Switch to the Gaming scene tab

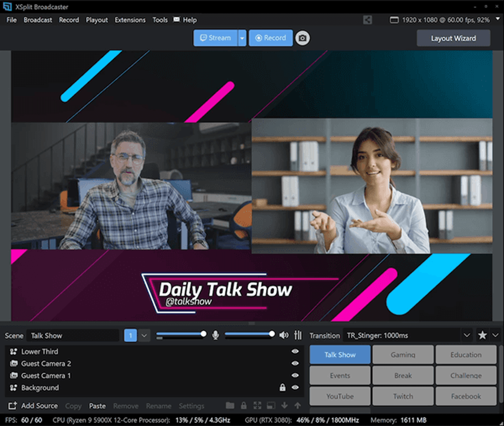point(403,355)
